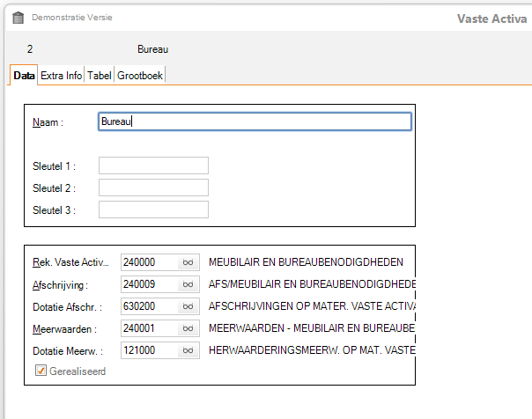
Task: Click the Afschrijving account number field
Action: click(x=148, y=284)
